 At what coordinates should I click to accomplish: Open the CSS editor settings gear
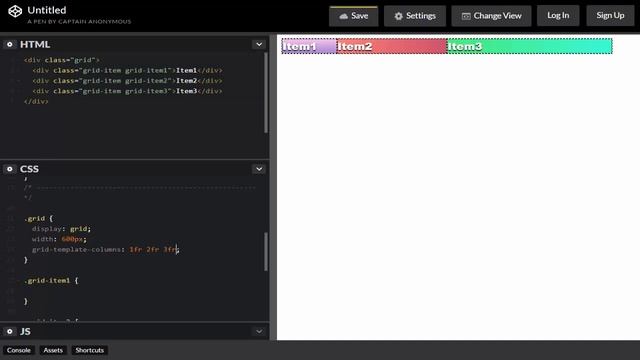(10, 169)
